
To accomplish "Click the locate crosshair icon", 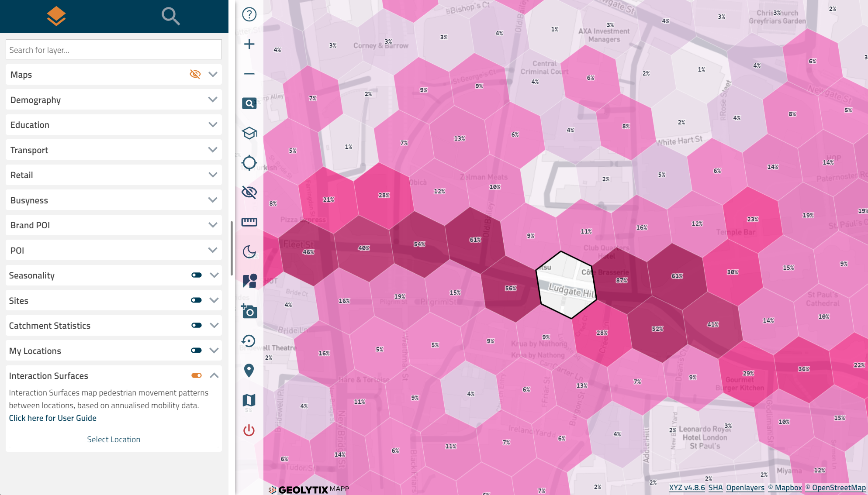I will pyautogui.click(x=249, y=163).
